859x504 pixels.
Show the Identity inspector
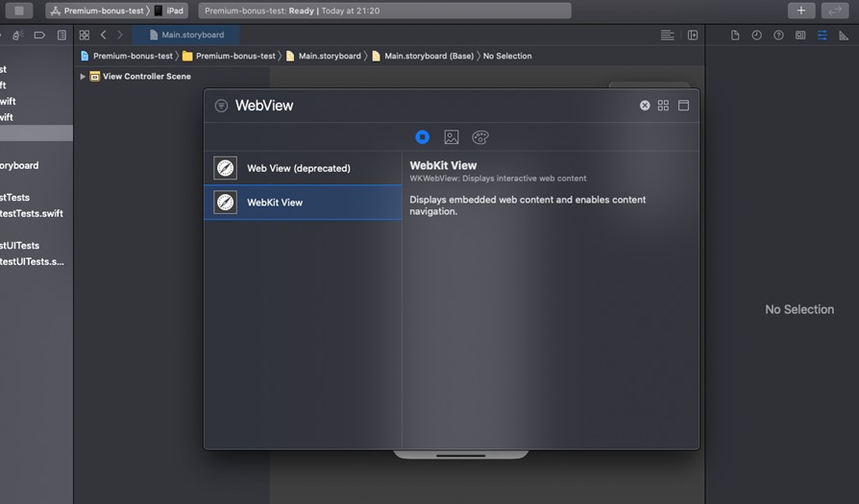point(800,35)
